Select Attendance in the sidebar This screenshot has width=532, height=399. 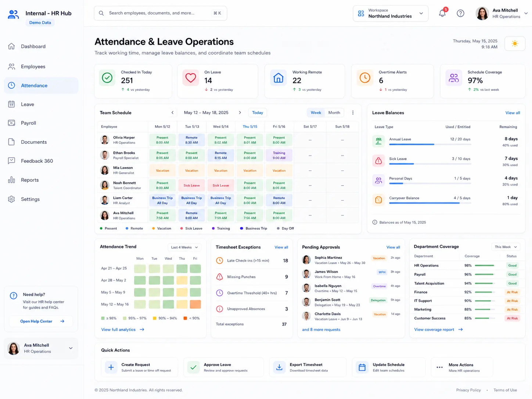41,86
